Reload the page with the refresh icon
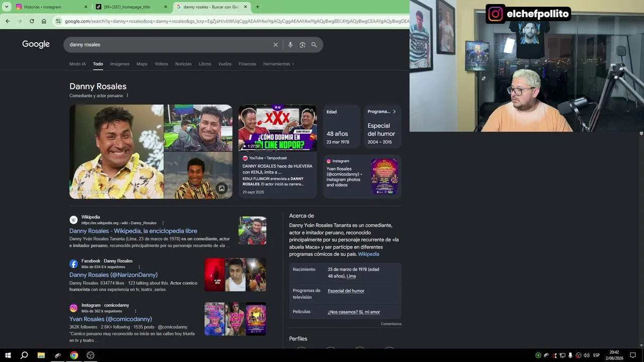The width and height of the screenshot is (644, 362). pyautogui.click(x=32, y=21)
